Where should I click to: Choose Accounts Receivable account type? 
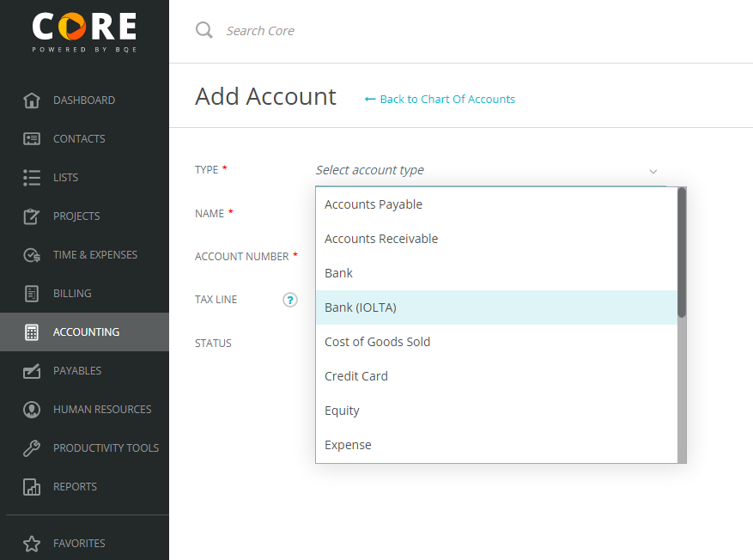point(496,239)
